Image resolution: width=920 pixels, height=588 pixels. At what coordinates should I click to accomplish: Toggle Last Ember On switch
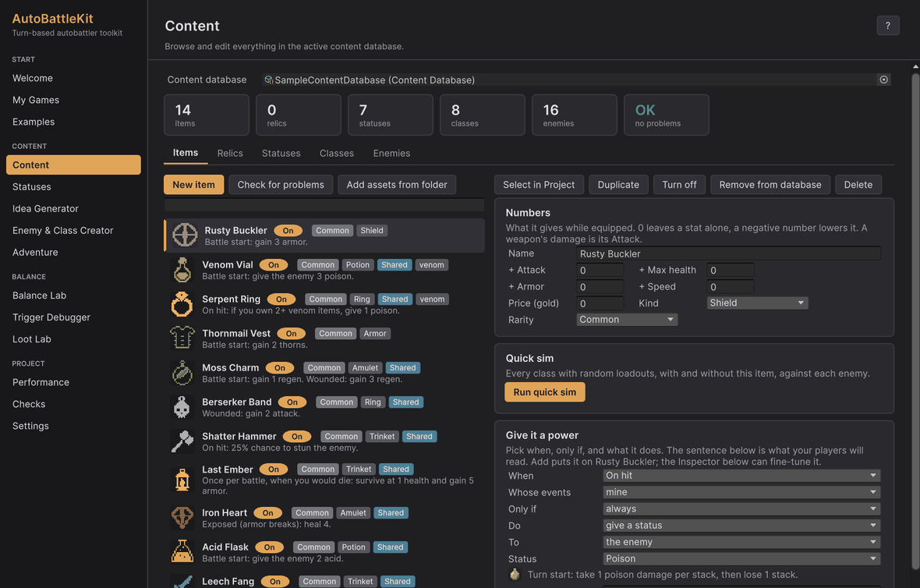coord(274,469)
